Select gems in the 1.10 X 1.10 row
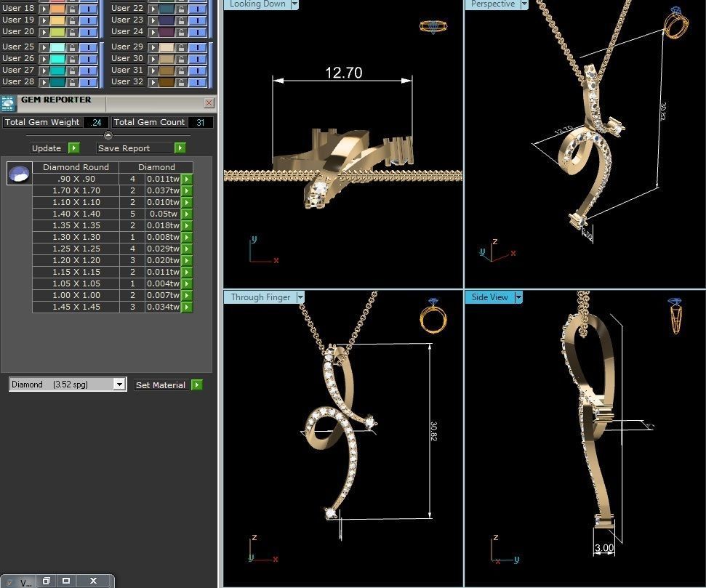Image resolution: width=706 pixels, height=588 pixels. point(187,202)
